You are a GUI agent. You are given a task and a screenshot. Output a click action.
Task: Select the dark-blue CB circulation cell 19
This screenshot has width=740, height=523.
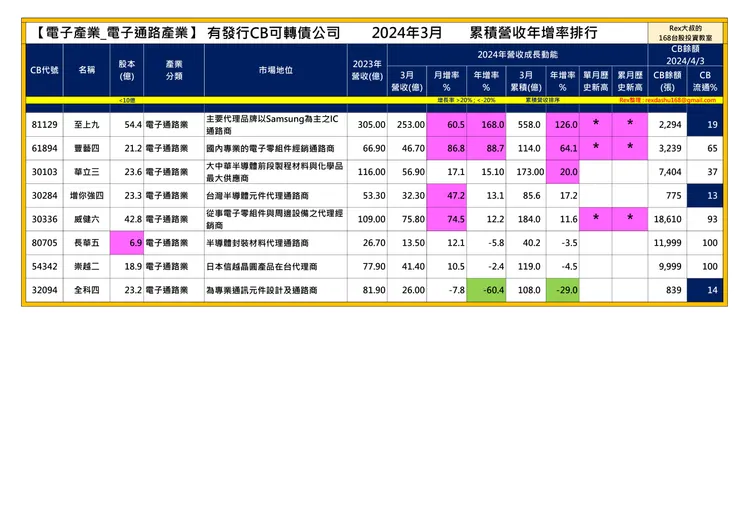(x=705, y=125)
